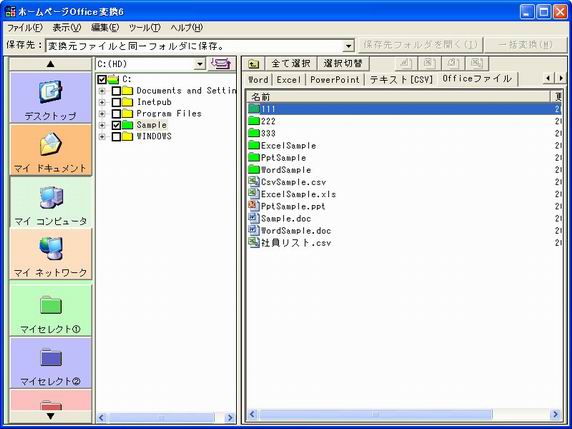Check the Inetpub folder checkbox
Viewport: 572px width, 429px height.
click(x=116, y=102)
